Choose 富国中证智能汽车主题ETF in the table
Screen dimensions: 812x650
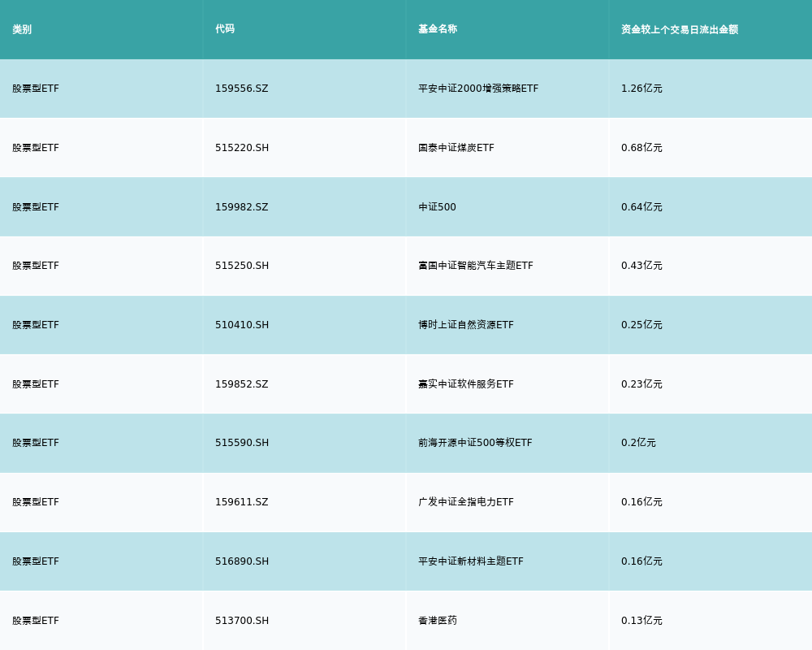click(476, 266)
